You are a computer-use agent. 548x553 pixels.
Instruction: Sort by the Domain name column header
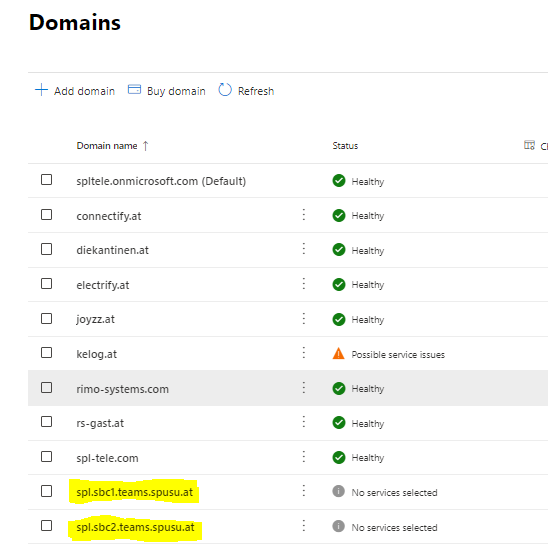tap(107, 146)
